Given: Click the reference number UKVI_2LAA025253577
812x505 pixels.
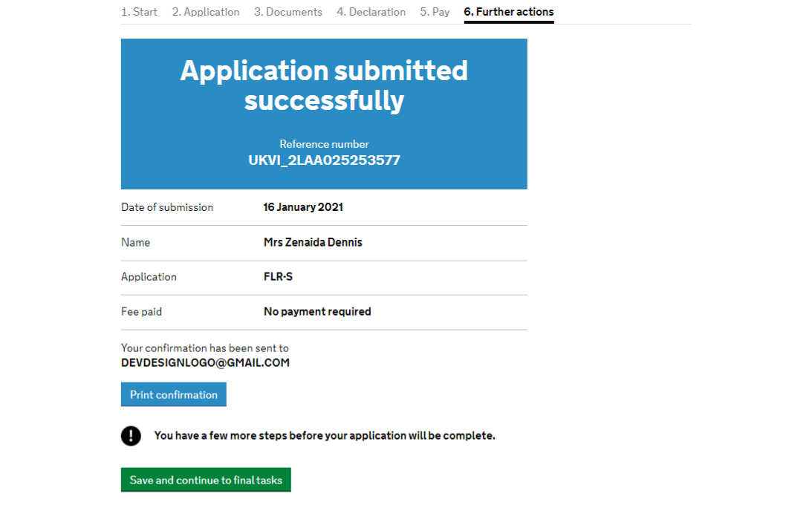Looking at the screenshot, I should (324, 160).
